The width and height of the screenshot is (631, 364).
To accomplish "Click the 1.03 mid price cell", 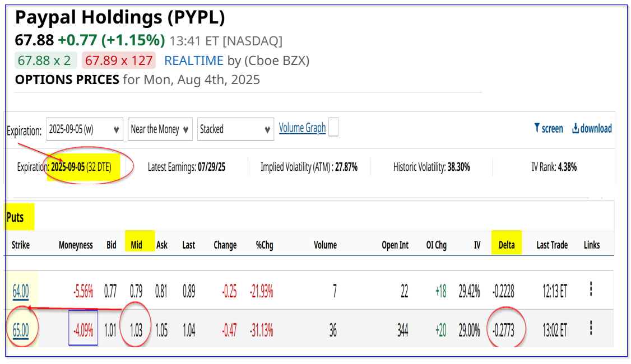I will [136, 330].
